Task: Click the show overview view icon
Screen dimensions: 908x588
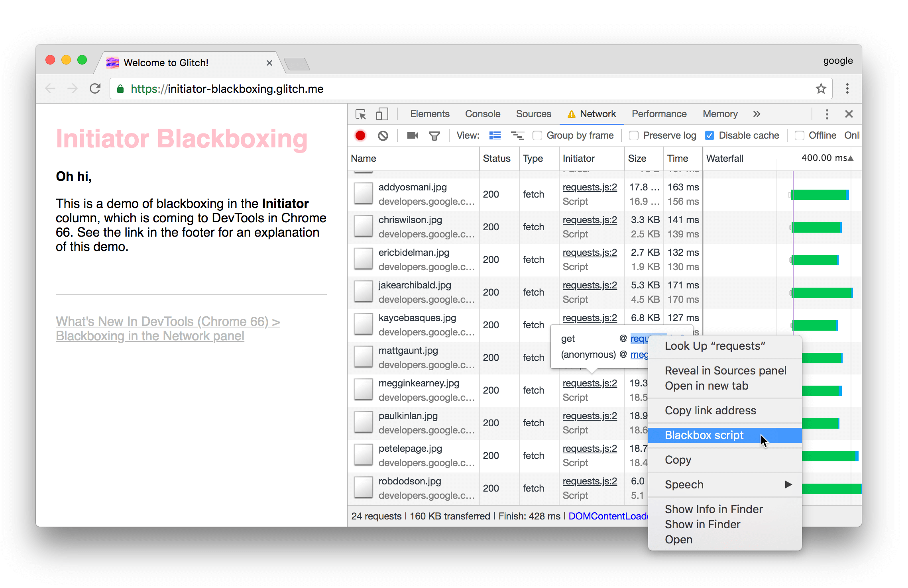Action: 517,136
